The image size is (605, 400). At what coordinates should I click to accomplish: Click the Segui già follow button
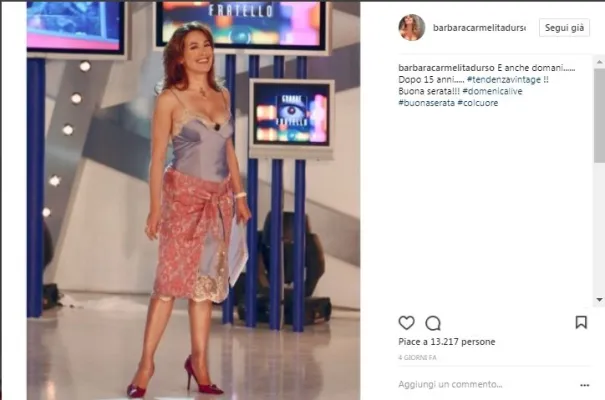coord(564,28)
